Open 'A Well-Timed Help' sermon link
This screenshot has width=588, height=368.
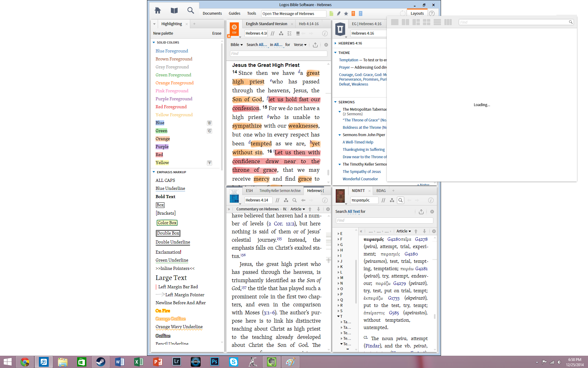(358, 142)
